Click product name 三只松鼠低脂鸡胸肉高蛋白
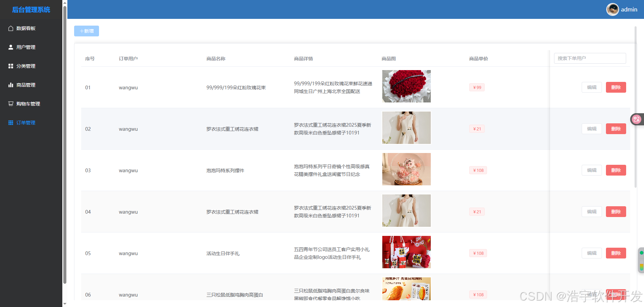This screenshot has width=644, height=307. tap(235, 295)
